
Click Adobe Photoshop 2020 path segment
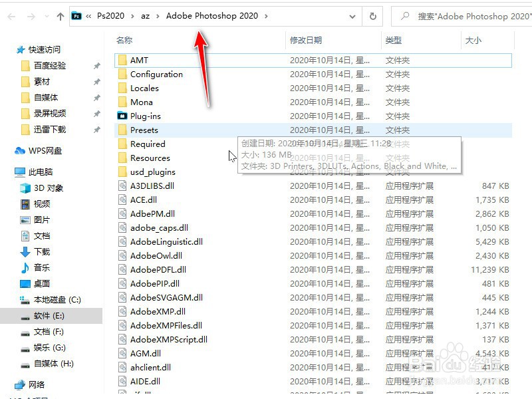coord(212,15)
